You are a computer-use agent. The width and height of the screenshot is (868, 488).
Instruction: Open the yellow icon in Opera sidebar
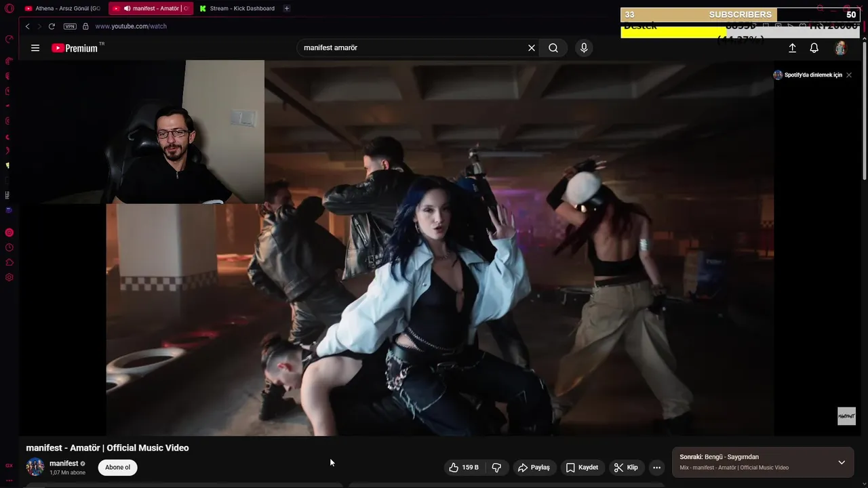tap(8, 165)
